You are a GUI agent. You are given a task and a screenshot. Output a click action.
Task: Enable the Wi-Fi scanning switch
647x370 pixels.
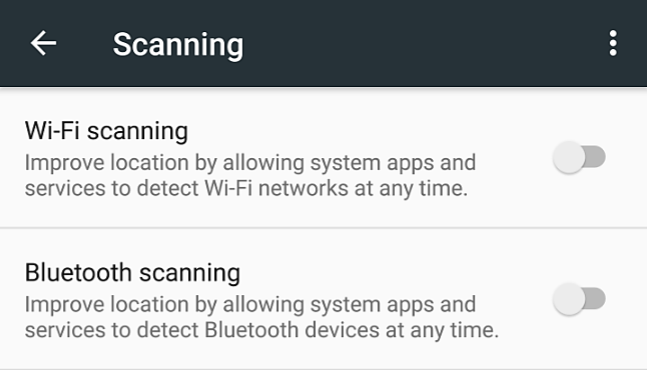(579, 157)
